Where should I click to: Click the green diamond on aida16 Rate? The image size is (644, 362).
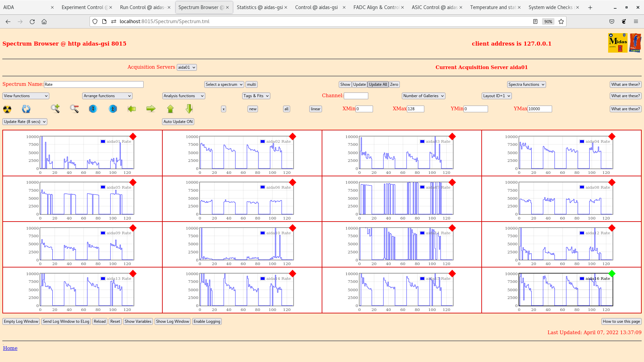(612, 274)
